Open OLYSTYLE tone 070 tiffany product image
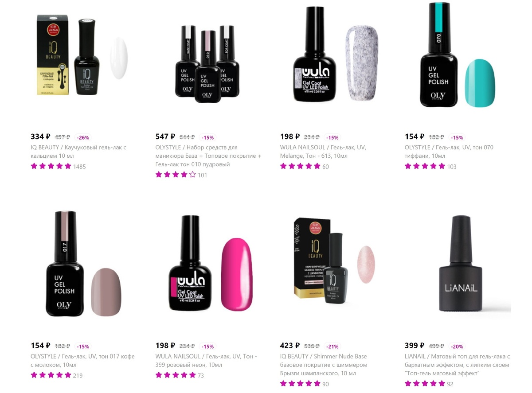This screenshot has width=532, height=393. (x=458, y=55)
